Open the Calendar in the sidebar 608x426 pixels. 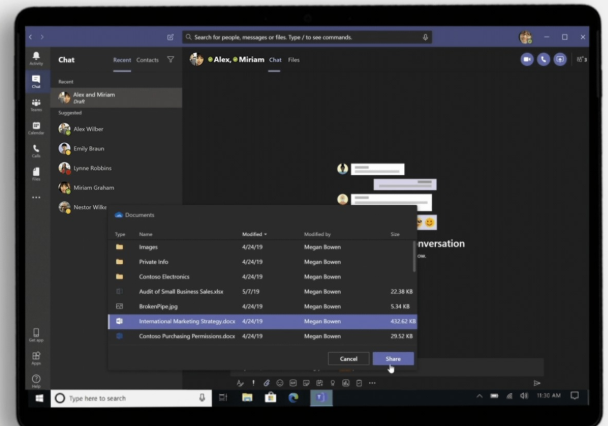coord(36,127)
